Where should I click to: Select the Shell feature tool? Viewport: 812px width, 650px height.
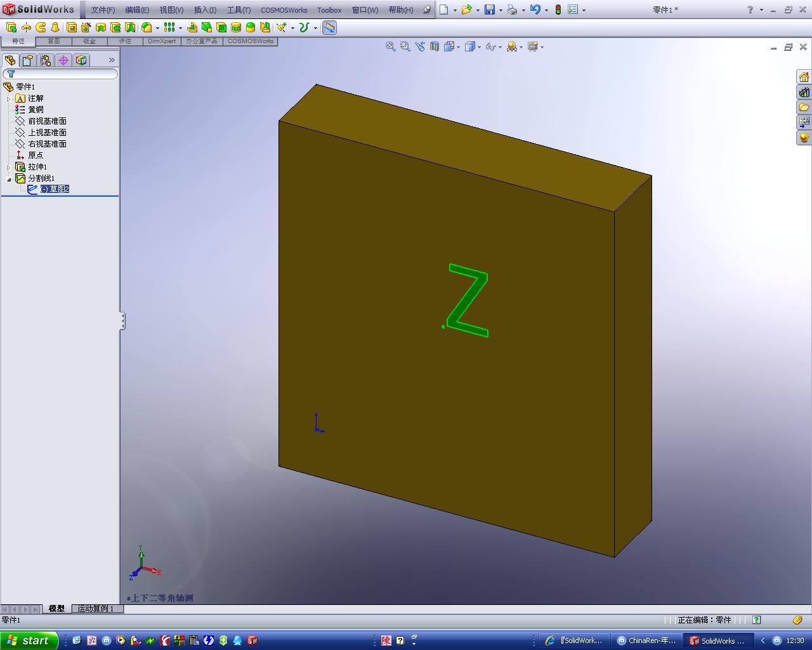coord(221,27)
